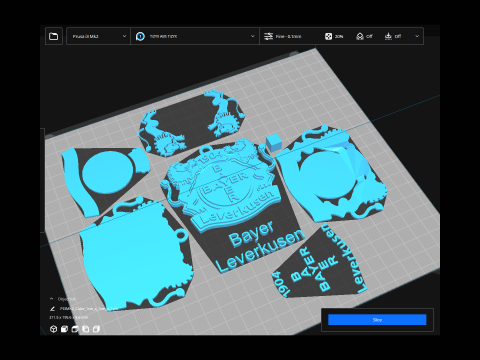Switch to top view cube icon

click(x=75, y=329)
